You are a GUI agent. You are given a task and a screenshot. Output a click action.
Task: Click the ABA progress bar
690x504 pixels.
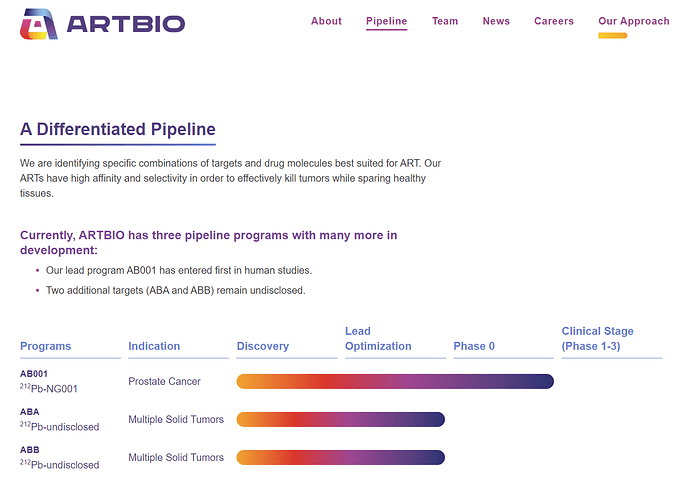pyautogui.click(x=341, y=419)
